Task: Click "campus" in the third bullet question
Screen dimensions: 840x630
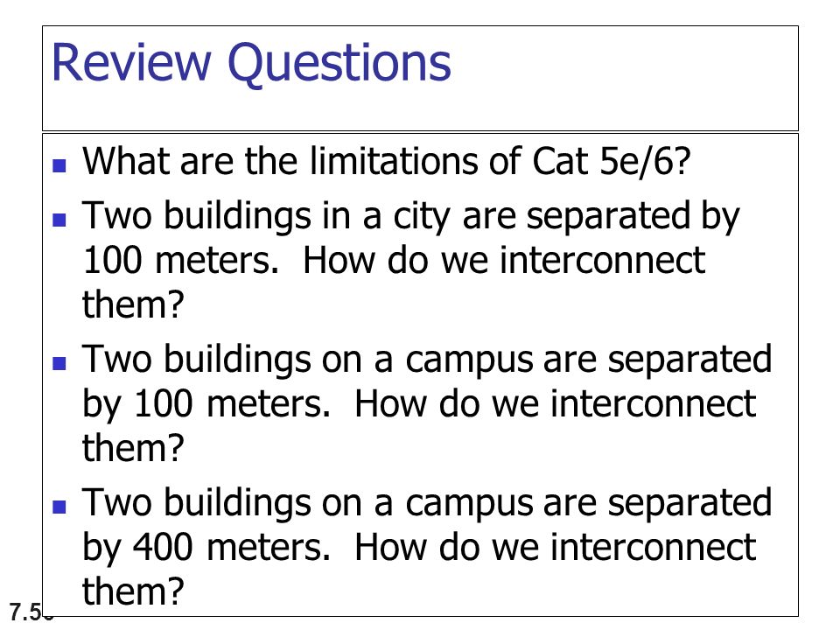Action: (469, 361)
